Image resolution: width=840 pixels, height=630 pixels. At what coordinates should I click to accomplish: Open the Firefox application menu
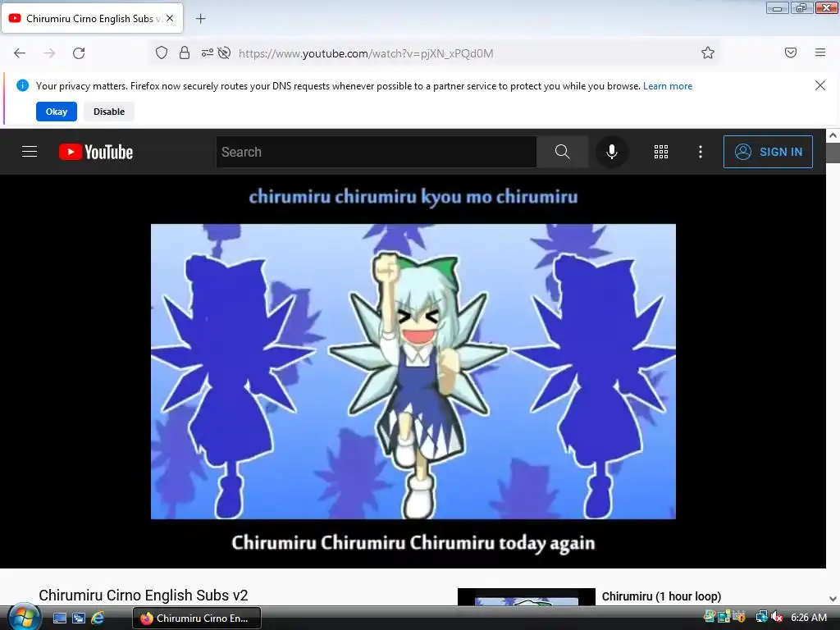[x=820, y=52]
